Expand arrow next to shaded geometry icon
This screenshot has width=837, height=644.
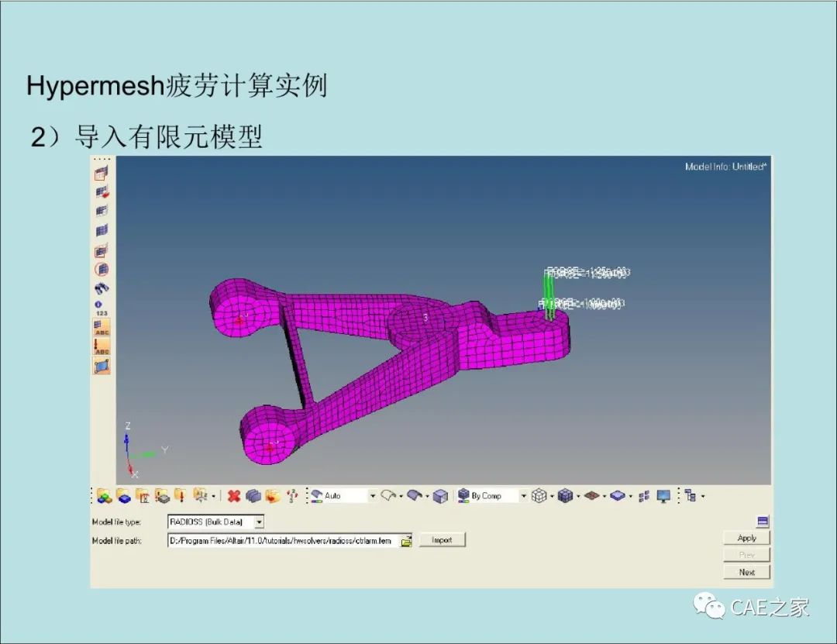[427, 497]
